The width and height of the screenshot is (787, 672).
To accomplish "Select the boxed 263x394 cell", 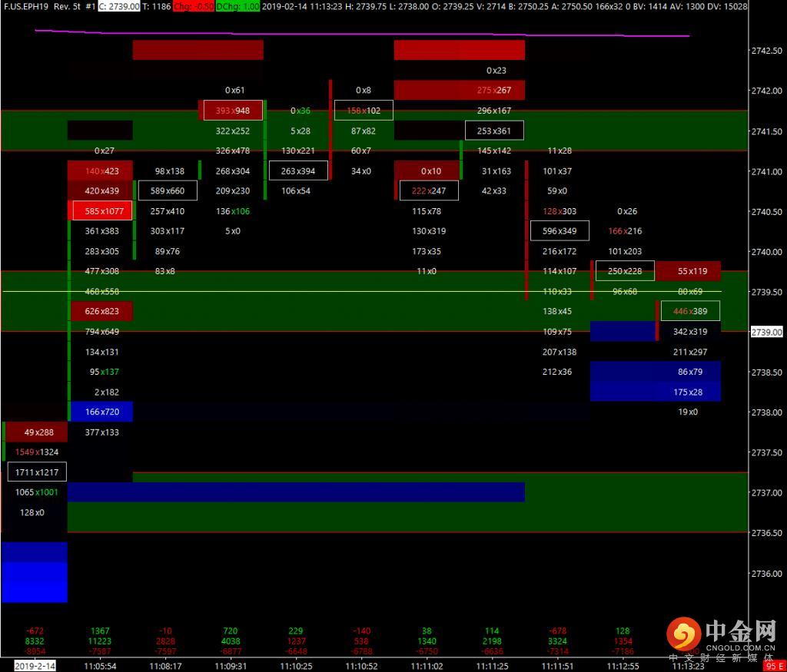I will pos(298,171).
